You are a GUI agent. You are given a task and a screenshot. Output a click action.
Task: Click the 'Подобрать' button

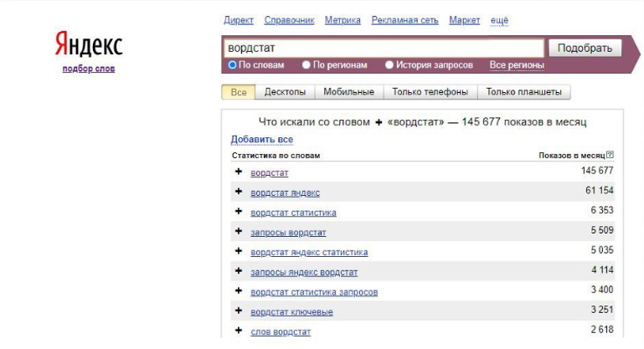coord(585,48)
